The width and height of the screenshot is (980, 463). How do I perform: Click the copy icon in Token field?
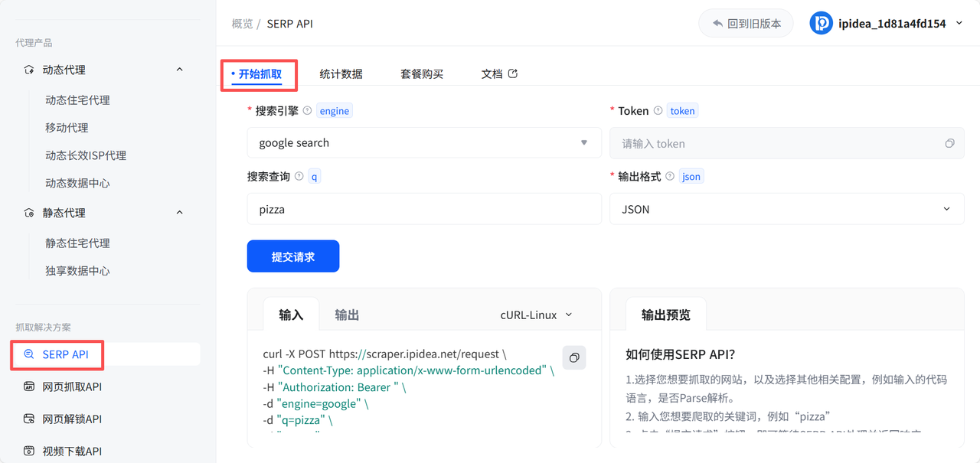[x=949, y=143]
